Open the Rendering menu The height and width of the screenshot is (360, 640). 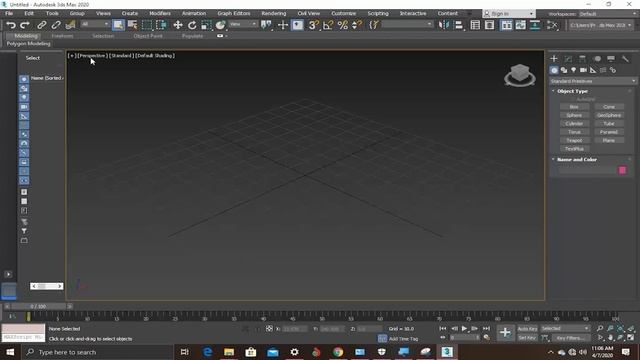(273, 13)
